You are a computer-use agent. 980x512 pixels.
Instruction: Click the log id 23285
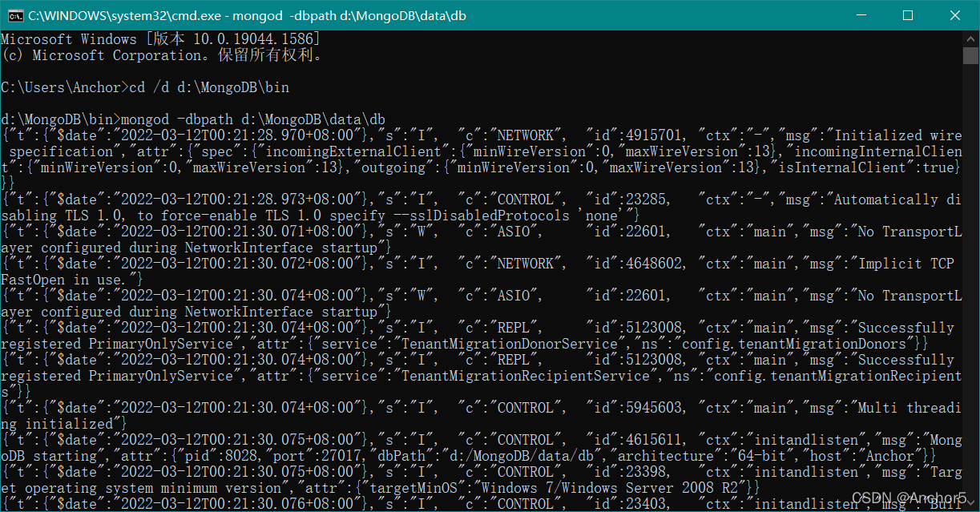point(649,200)
